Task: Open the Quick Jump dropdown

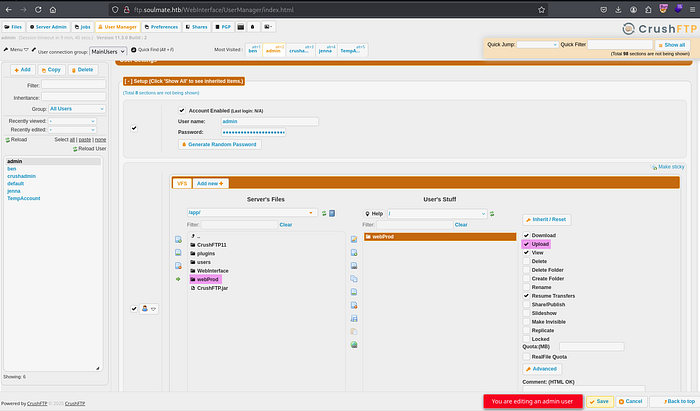Action: click(x=538, y=45)
